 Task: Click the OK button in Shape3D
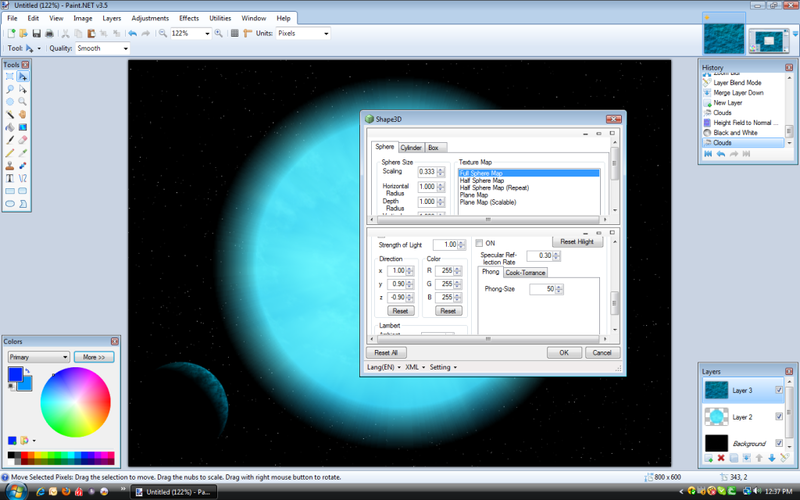[x=564, y=353]
